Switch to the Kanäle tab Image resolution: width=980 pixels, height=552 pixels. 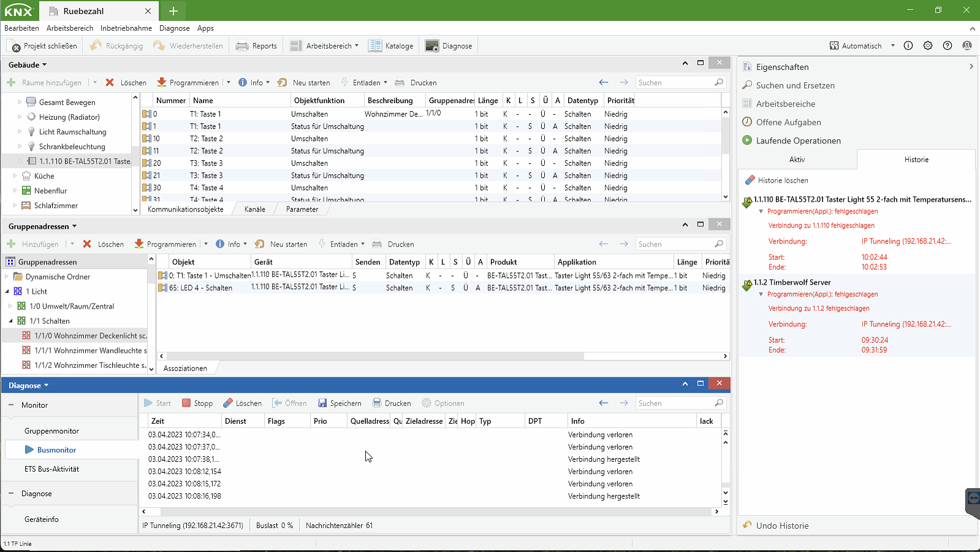[255, 210]
